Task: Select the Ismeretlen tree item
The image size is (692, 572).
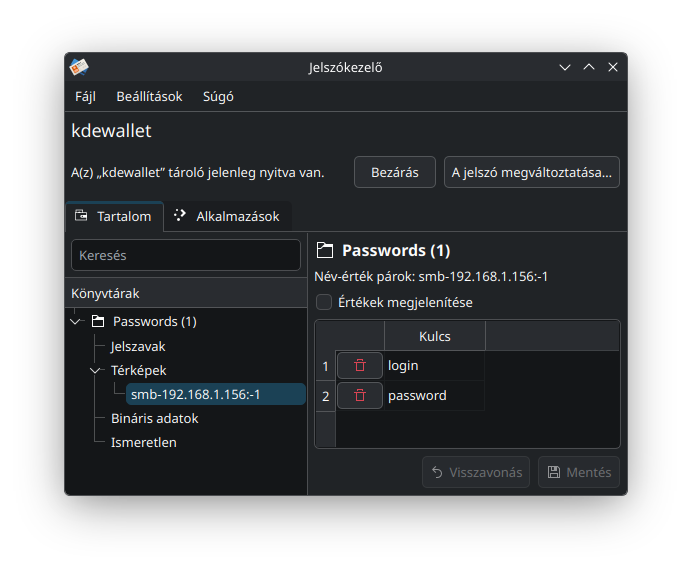Action: [143, 442]
